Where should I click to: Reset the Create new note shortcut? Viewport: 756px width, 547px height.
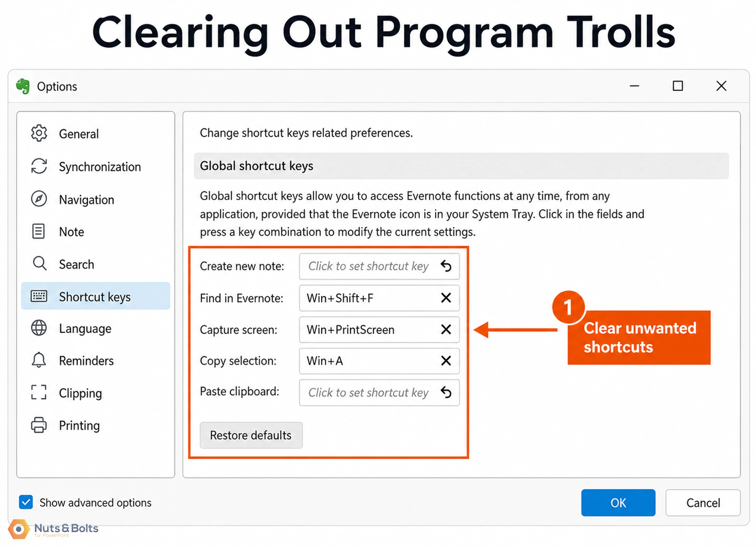pos(446,266)
